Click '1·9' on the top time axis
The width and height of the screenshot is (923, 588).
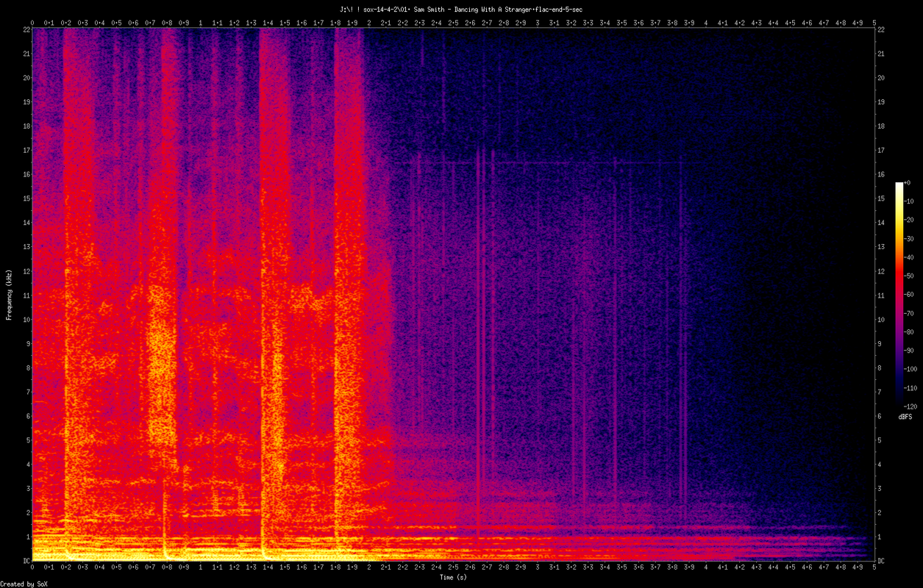click(x=352, y=23)
